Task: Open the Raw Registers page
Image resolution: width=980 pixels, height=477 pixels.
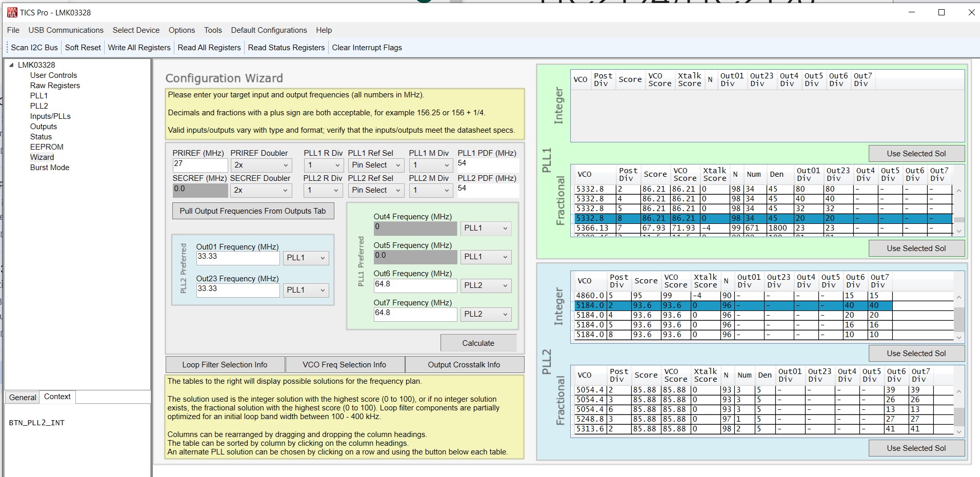Action: pyautogui.click(x=55, y=86)
